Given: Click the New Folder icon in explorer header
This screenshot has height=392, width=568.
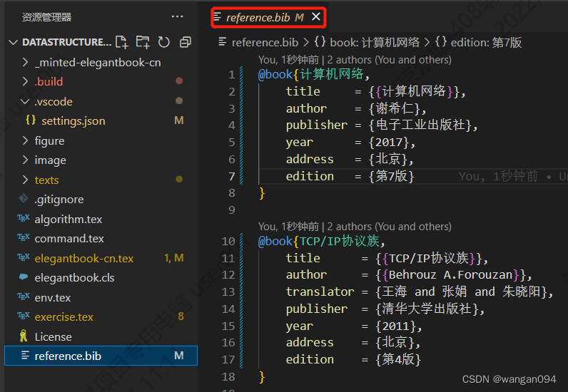Looking at the screenshot, I should pos(143,42).
